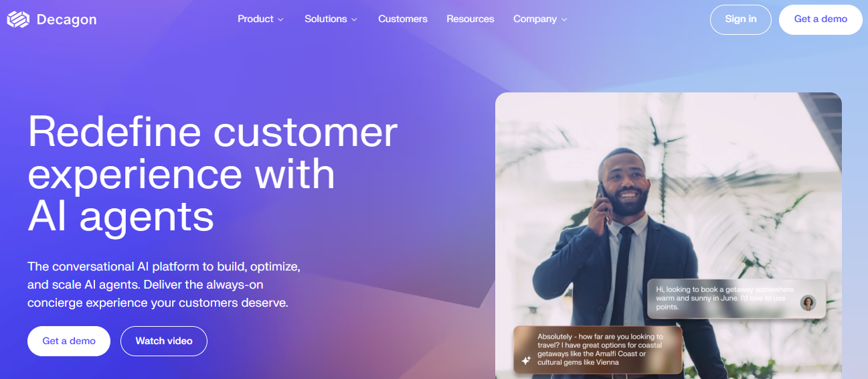
Task: Open the Company menu
Action: coord(540,19)
